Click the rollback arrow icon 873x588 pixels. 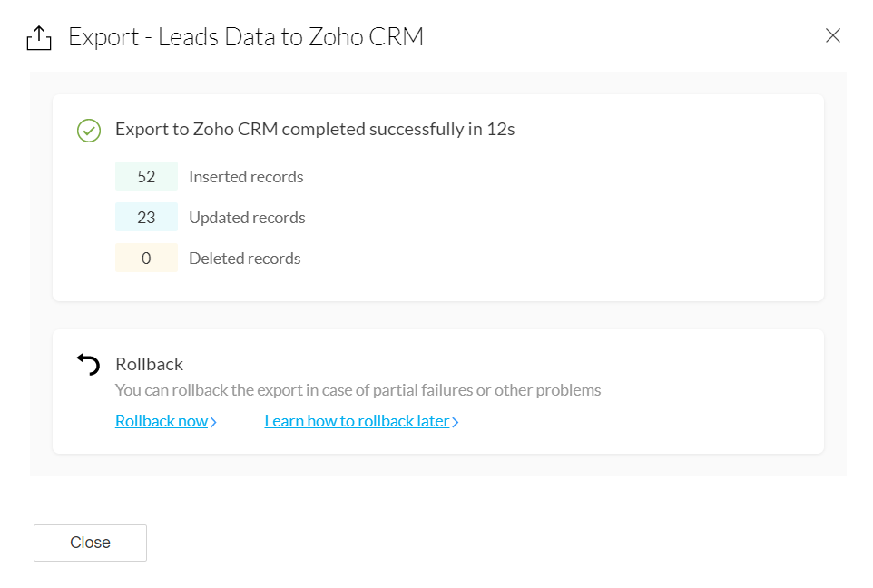click(88, 365)
